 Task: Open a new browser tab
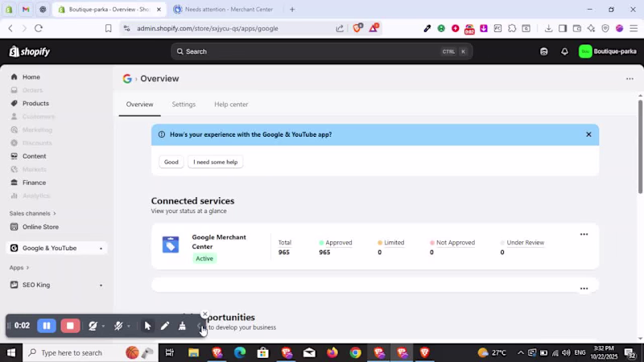pos(292,9)
